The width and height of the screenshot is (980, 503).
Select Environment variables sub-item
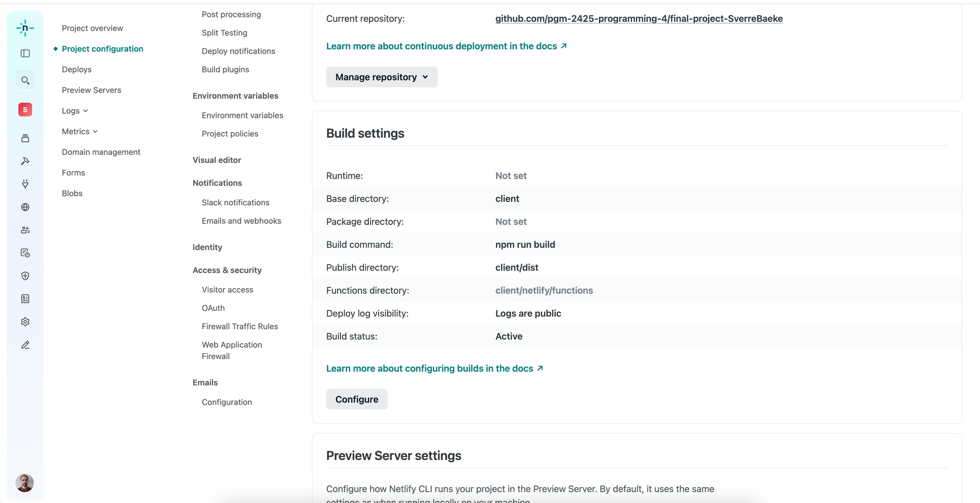click(242, 115)
